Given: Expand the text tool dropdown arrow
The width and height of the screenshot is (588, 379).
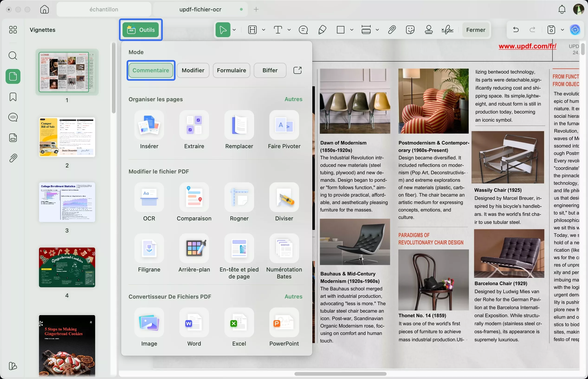Looking at the screenshot, I should 289,30.
